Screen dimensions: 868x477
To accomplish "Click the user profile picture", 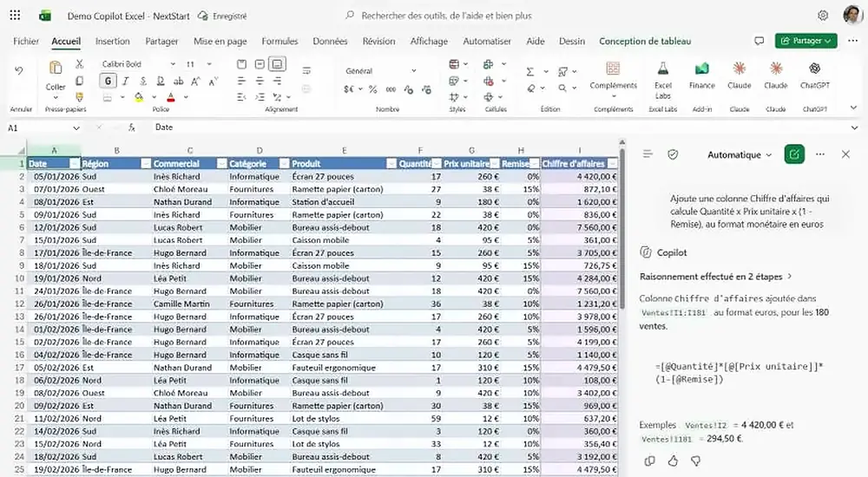I will pos(852,15).
